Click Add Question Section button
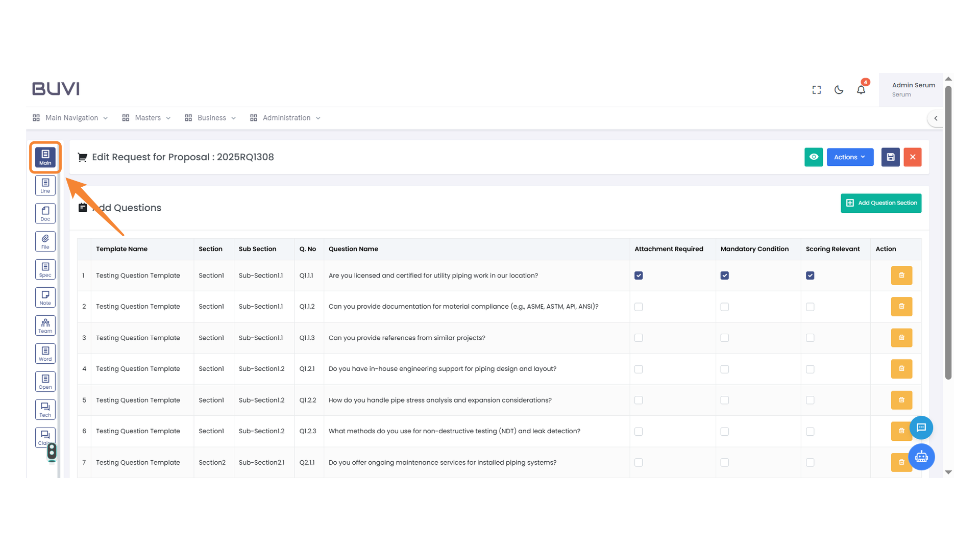 point(881,203)
